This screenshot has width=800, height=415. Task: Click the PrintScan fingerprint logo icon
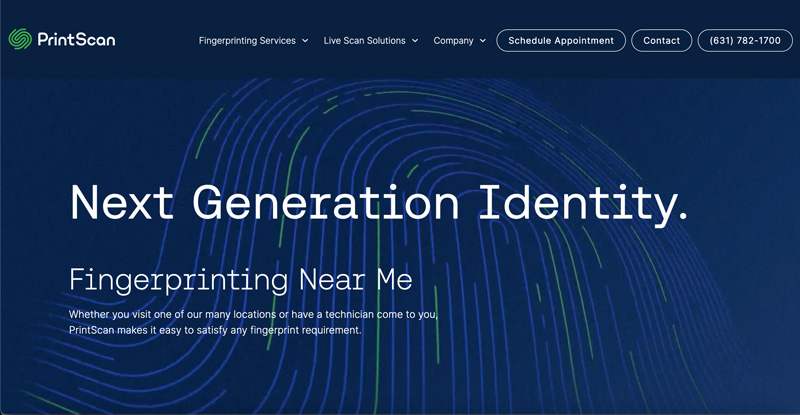pyautogui.click(x=20, y=39)
